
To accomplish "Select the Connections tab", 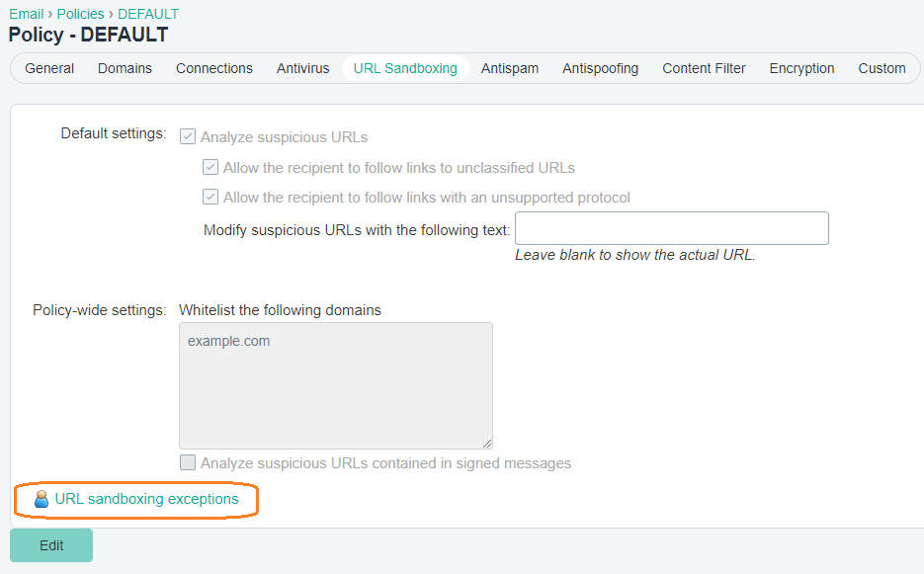I will click(x=213, y=68).
